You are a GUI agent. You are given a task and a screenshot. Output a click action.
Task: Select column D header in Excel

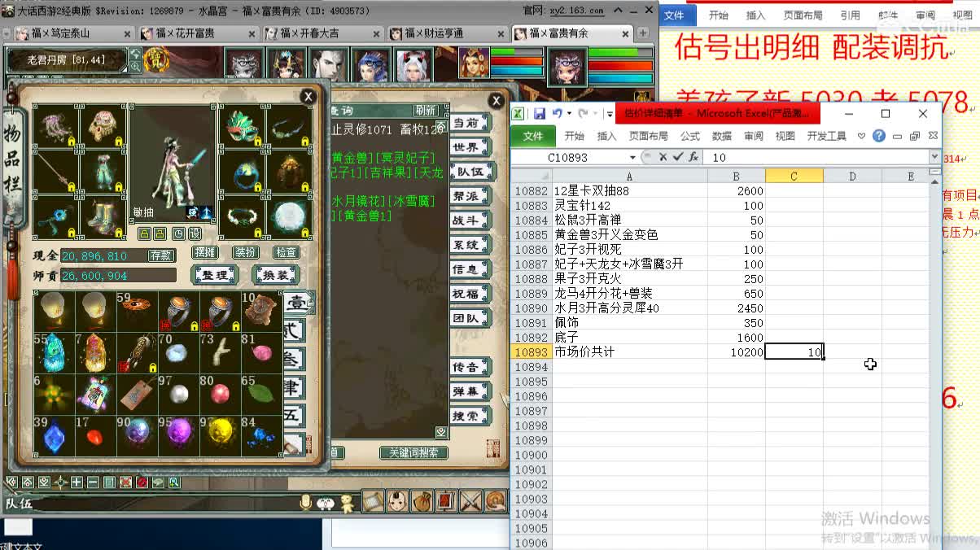(852, 176)
